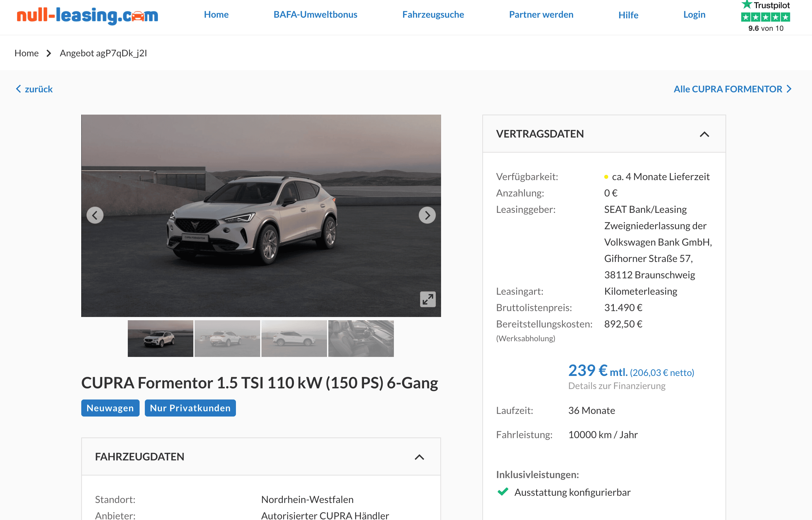Show the previous car photo
This screenshot has height=520, width=812.
click(x=95, y=215)
